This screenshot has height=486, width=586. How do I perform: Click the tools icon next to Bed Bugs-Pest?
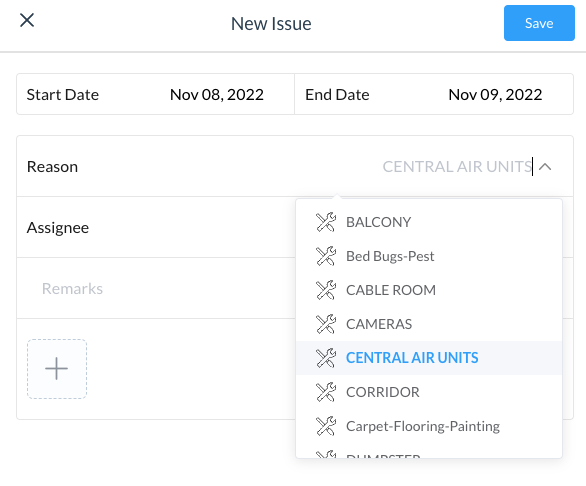coord(326,256)
